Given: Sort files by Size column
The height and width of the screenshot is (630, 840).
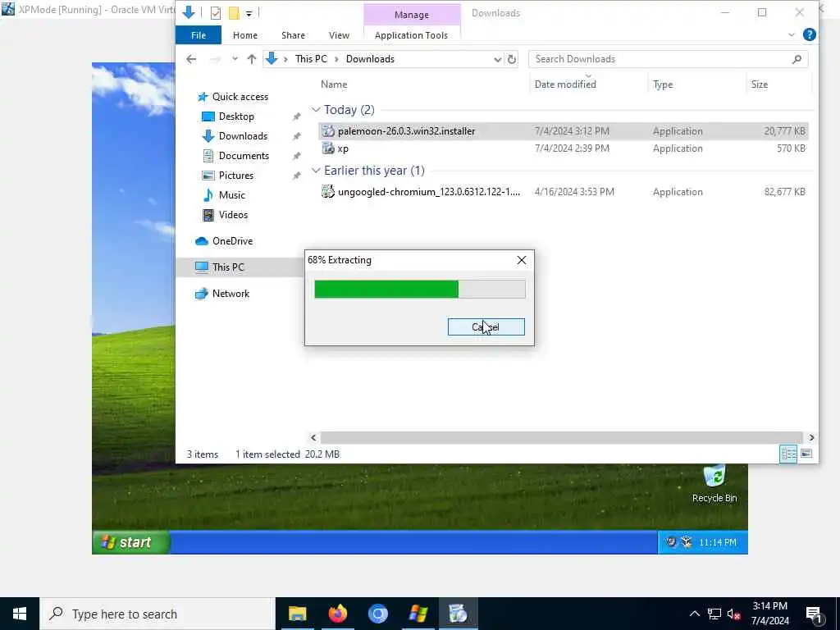Looking at the screenshot, I should point(759,84).
